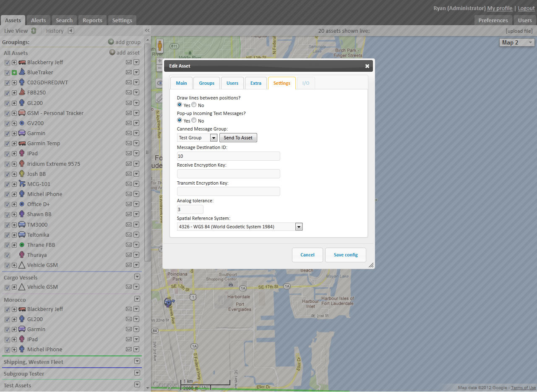Select No for Draw lines between positions
Viewport: 537px width, 392px height.
coord(194,105)
